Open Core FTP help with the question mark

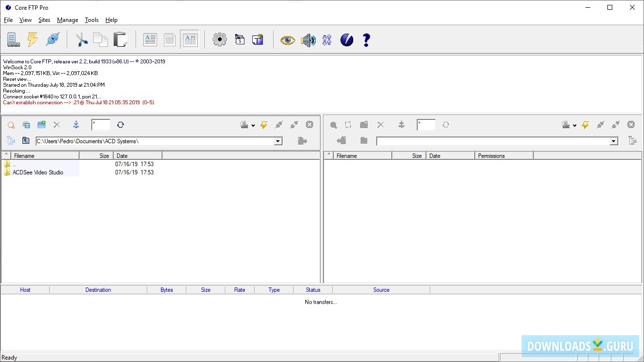tap(366, 39)
